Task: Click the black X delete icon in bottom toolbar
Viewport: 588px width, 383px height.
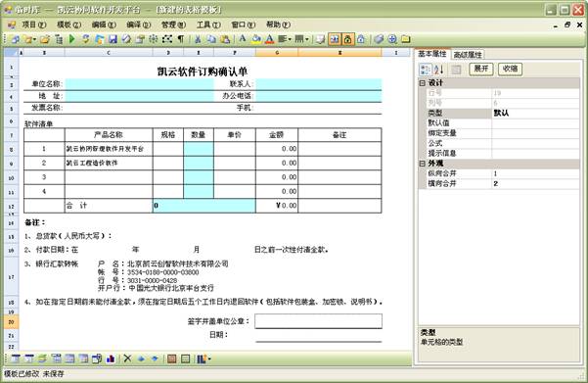Action: pyautogui.click(x=127, y=359)
